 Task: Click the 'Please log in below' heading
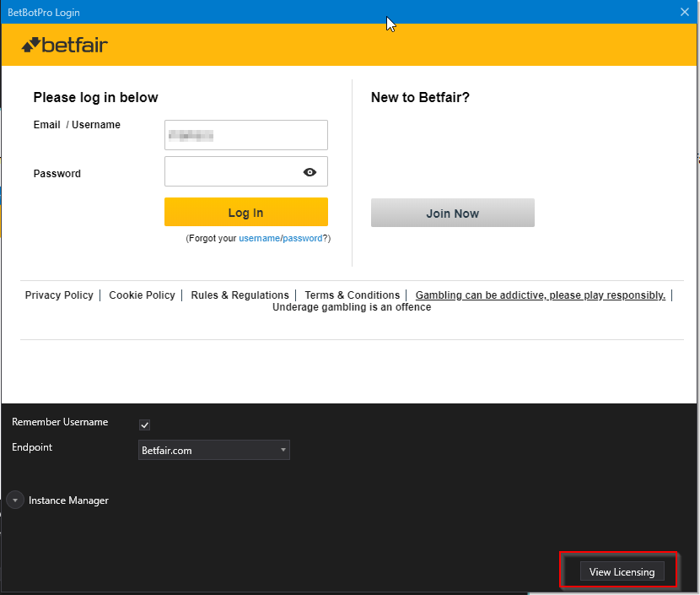click(x=95, y=97)
